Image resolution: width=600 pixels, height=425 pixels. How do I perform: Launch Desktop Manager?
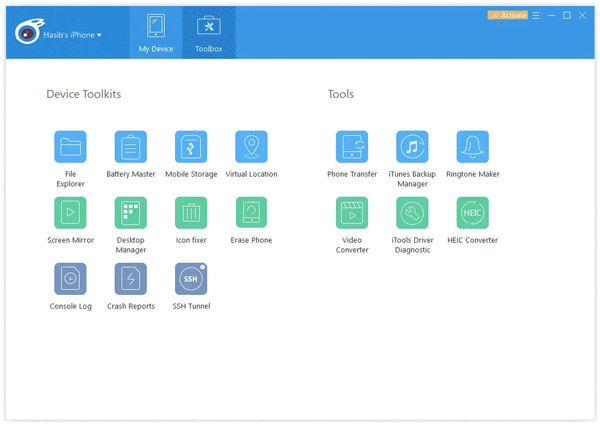131,213
